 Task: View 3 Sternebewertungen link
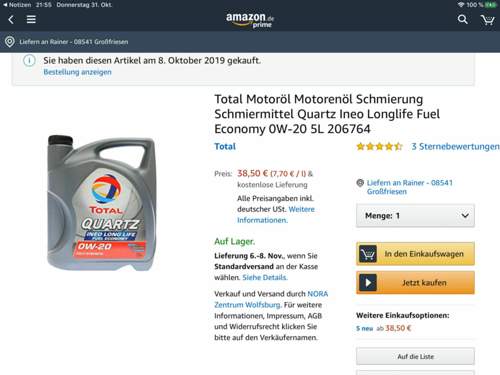455,146
